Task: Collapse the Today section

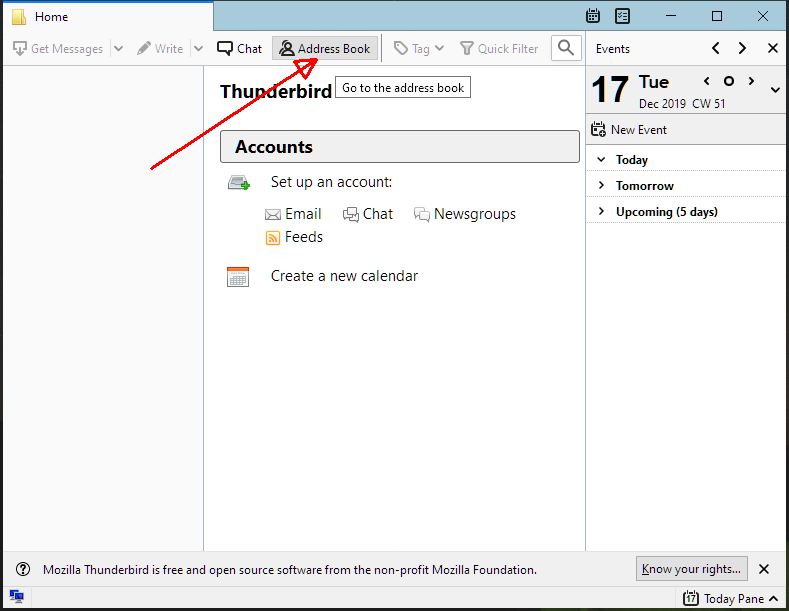Action: tap(601, 160)
